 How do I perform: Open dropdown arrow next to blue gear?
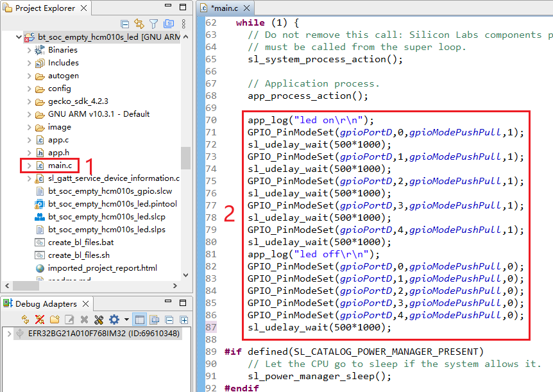pyautogui.click(x=126, y=320)
